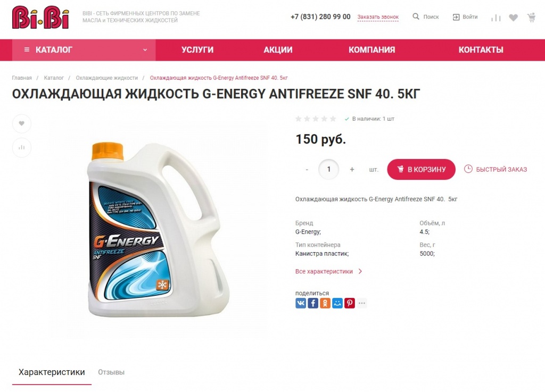Open comparison list bar-chart icon in header
Image resolution: width=545 pixels, height=392 pixels.
pos(496,18)
